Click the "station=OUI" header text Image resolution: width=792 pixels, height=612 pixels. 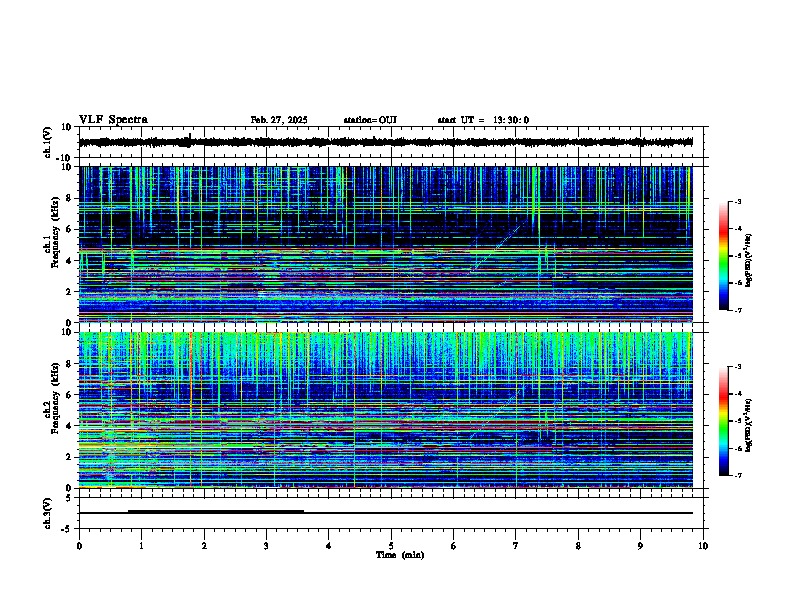[370, 120]
